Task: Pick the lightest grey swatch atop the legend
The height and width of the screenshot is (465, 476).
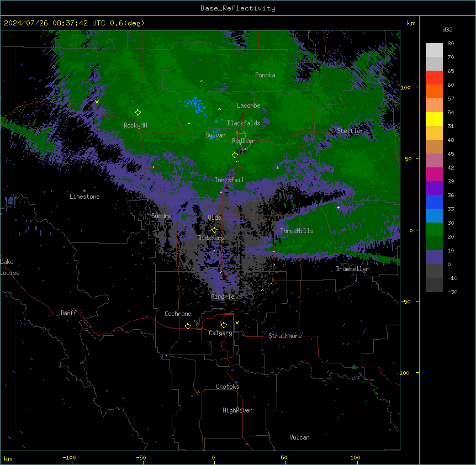Action: pos(434,50)
